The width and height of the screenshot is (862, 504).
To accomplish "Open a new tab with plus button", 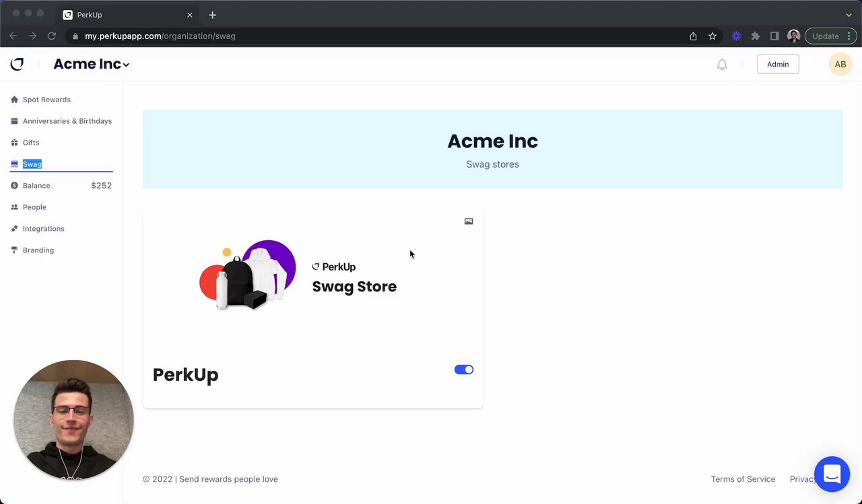I will click(x=212, y=15).
